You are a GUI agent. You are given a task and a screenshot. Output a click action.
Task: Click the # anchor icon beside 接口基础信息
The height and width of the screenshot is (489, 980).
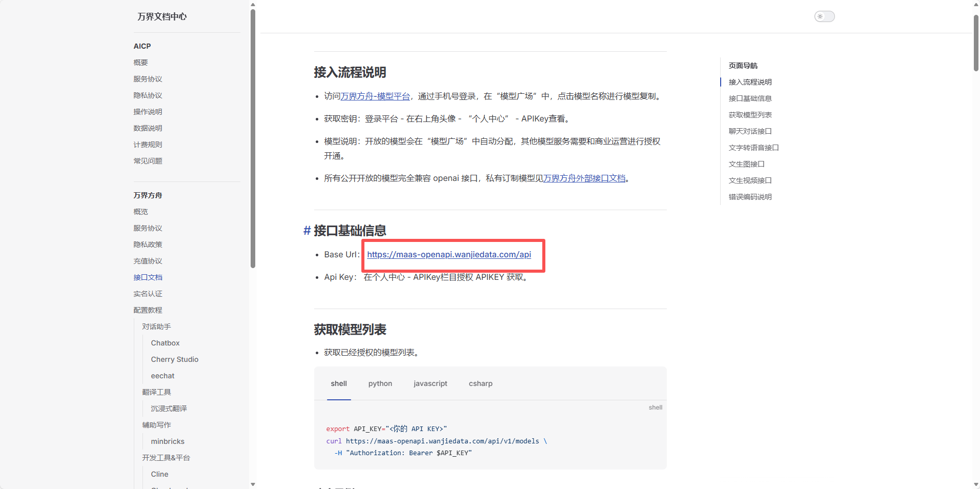(x=306, y=231)
